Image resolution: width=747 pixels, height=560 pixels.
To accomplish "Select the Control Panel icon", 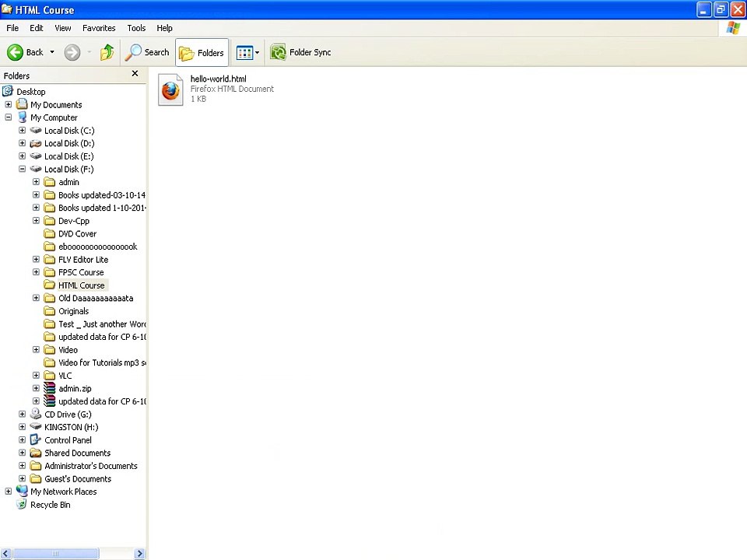I will 36,439.
